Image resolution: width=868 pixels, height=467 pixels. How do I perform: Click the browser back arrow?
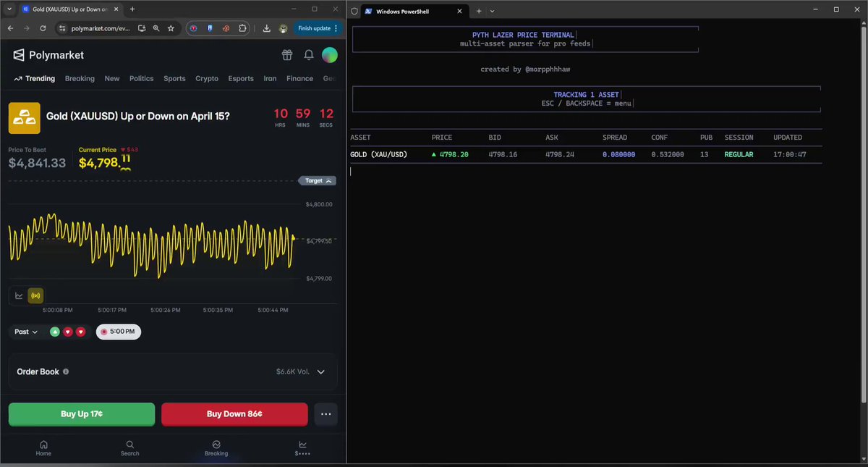[x=10, y=28]
